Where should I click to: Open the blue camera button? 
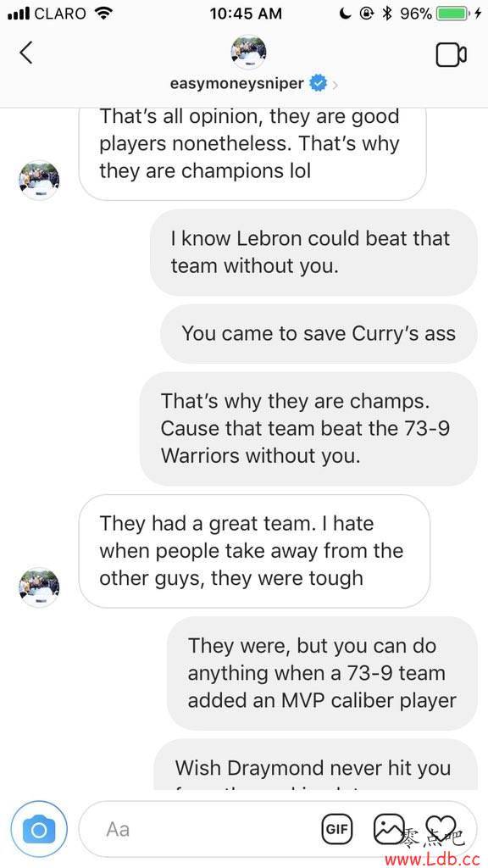(x=39, y=829)
